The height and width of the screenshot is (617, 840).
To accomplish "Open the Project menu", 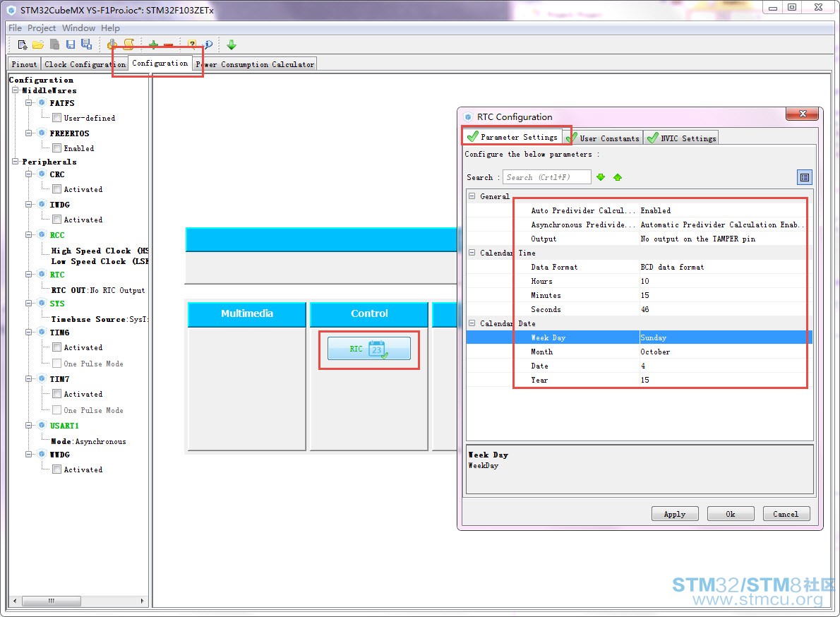I will tap(41, 28).
